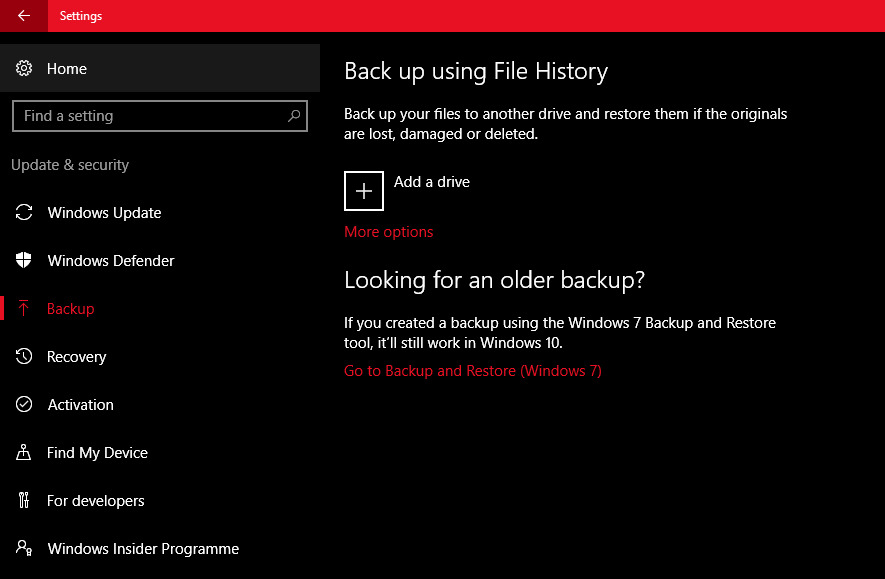Open the Backup section in the sidebar
Viewport: 885px width, 579px height.
[x=71, y=308]
